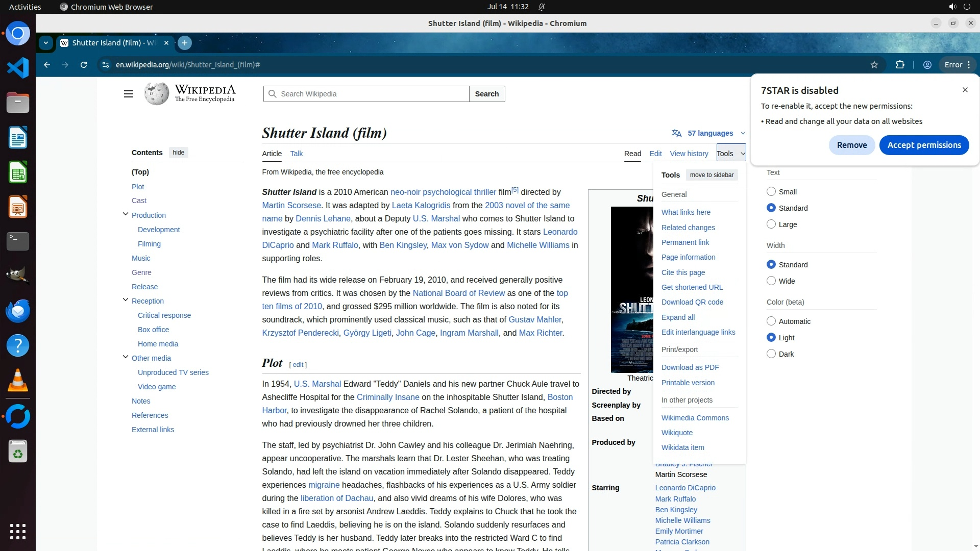The width and height of the screenshot is (980, 551).
Task: Select Dark color radio button
Action: pos(771,354)
